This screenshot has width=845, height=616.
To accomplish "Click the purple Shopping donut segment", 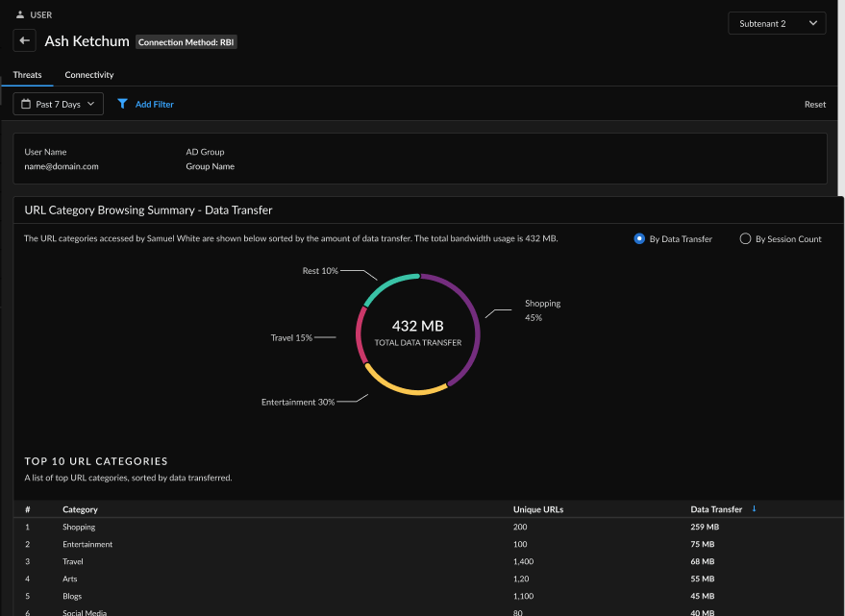I will [473, 327].
